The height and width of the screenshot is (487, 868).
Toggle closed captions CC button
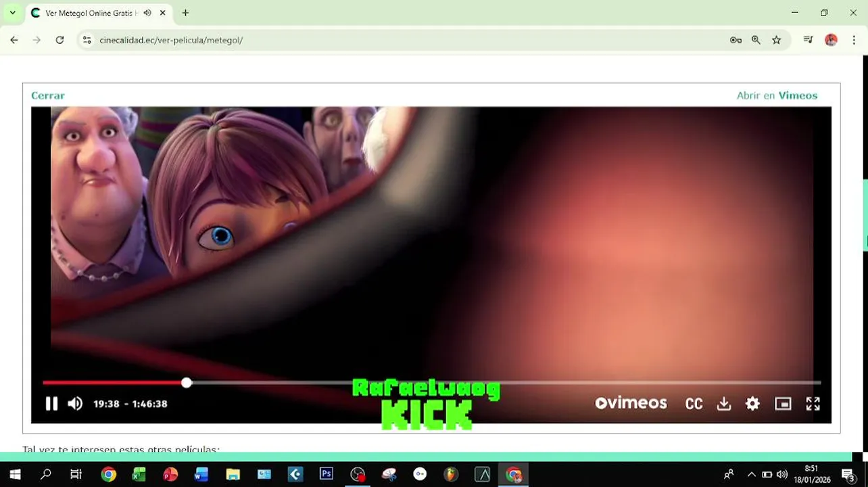pyautogui.click(x=694, y=404)
